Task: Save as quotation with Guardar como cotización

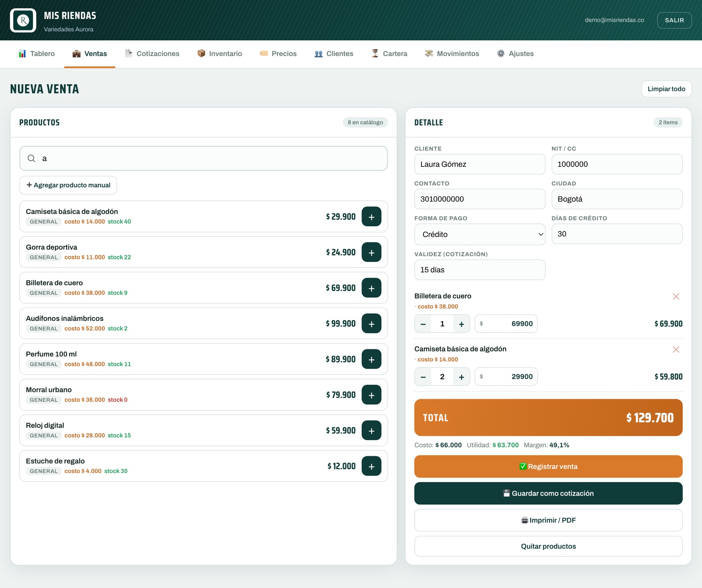Action: [548, 493]
